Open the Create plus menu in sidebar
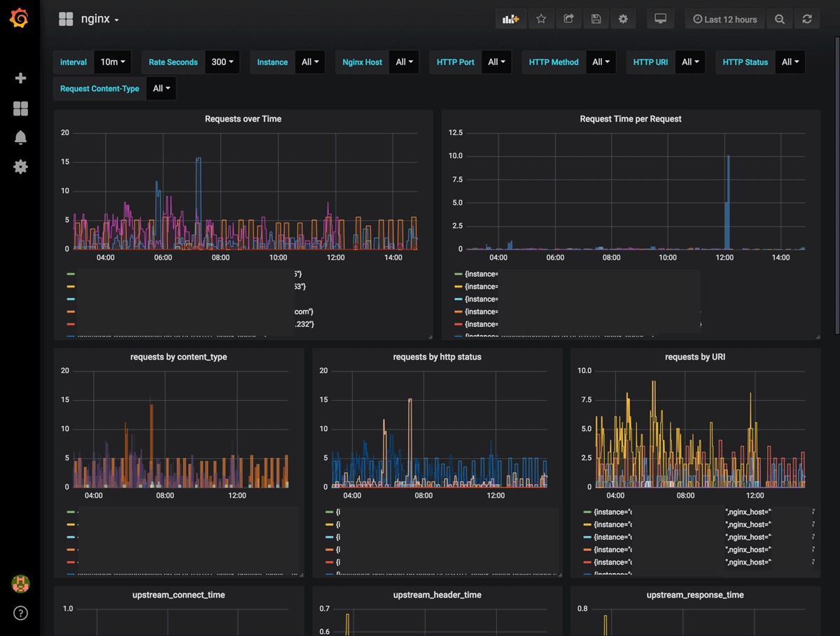This screenshot has width=840, height=636. (x=20, y=78)
